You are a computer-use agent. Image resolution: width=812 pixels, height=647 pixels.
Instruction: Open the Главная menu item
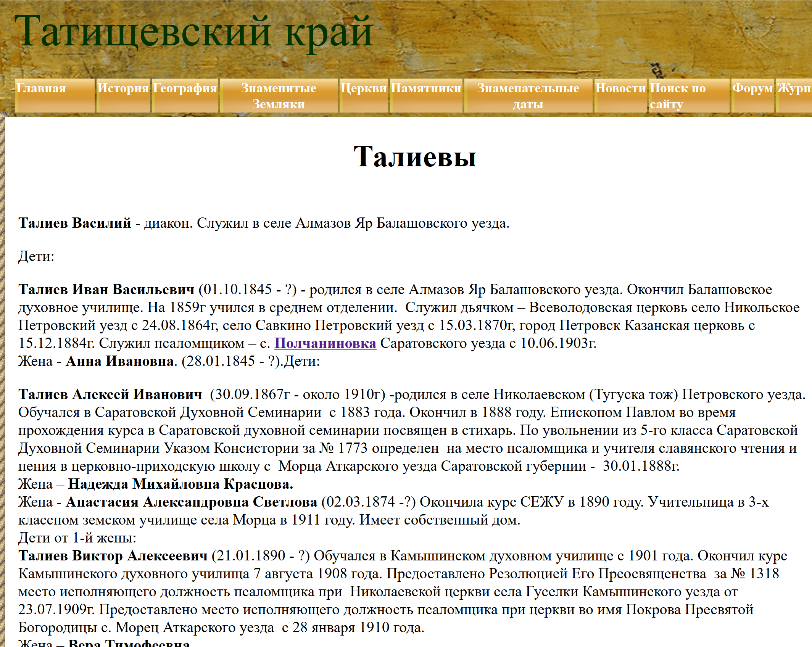55,95
